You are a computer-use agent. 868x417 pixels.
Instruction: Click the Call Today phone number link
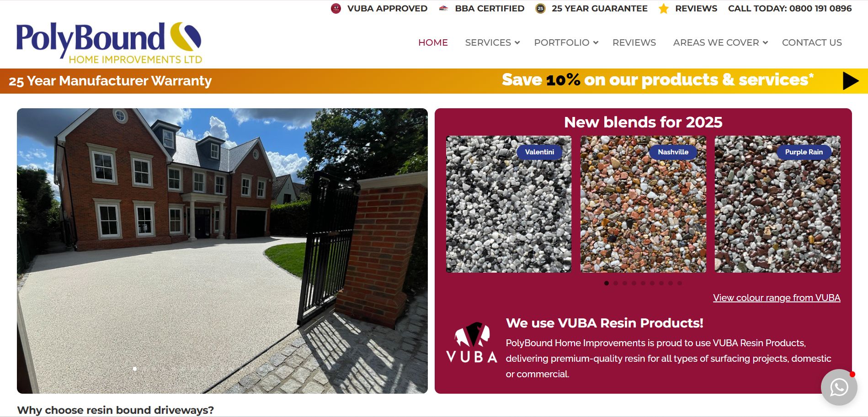(790, 9)
